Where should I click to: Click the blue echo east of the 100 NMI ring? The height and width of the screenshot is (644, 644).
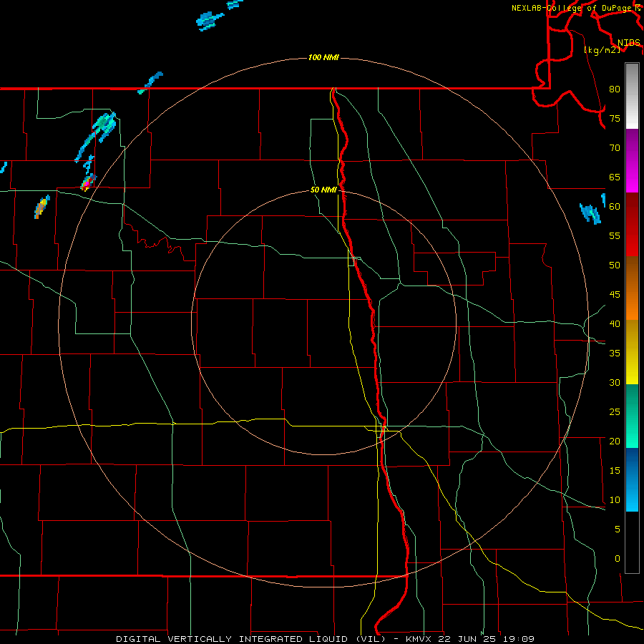[x=590, y=213]
